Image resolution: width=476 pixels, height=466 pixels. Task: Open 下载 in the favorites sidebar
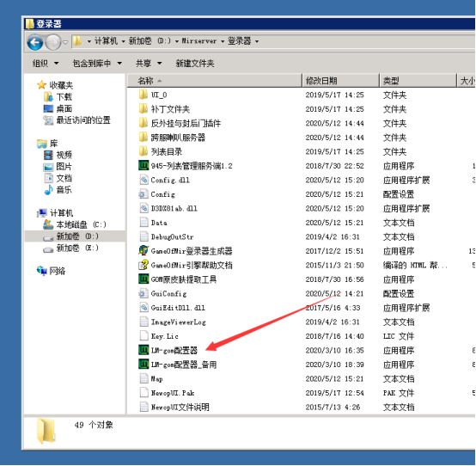pos(58,97)
